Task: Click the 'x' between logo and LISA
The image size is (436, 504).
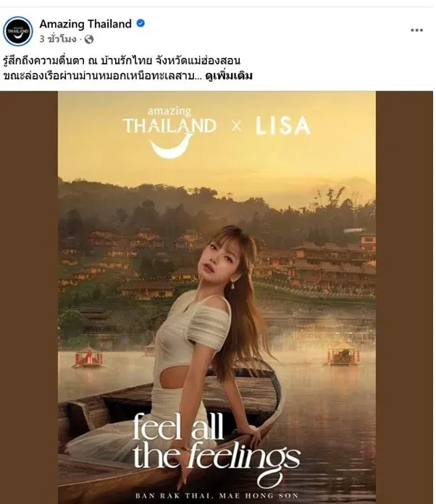Action: [235, 127]
